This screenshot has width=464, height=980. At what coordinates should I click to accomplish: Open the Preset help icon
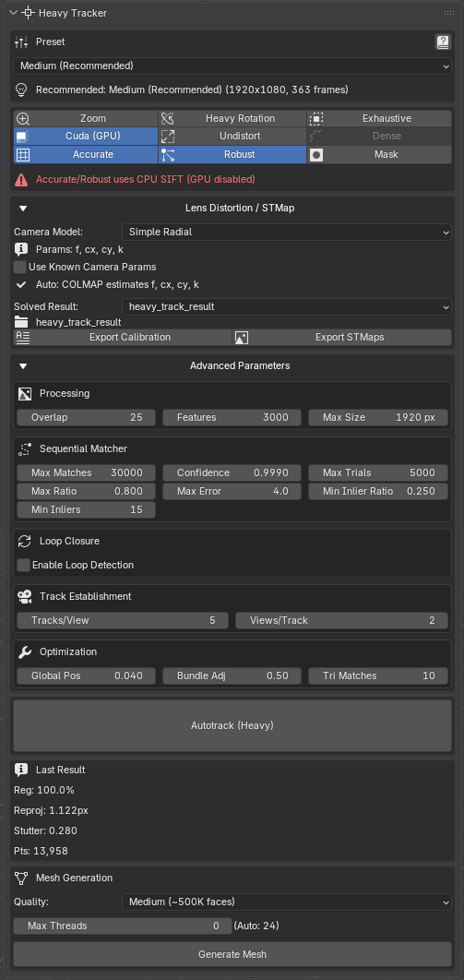tap(443, 42)
